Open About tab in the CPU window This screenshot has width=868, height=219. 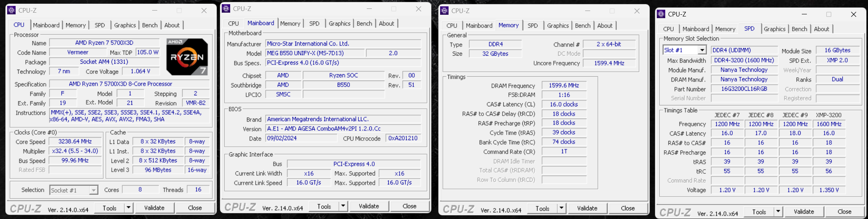(172, 25)
